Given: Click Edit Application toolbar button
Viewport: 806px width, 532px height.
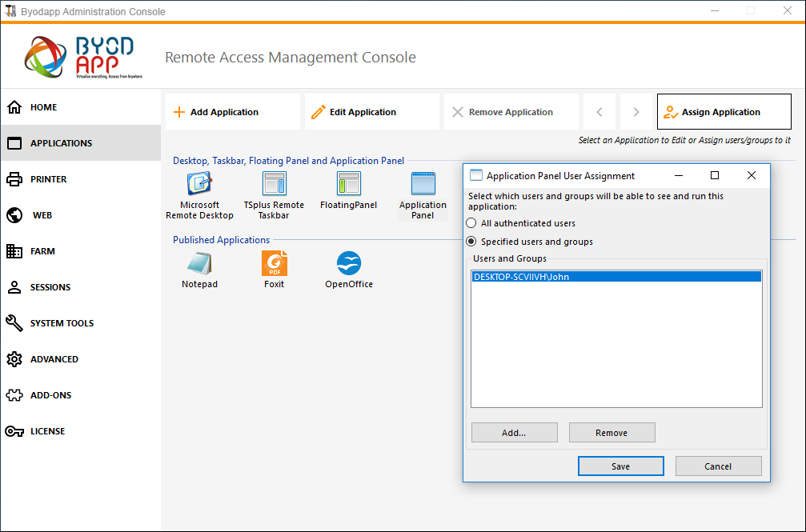Looking at the screenshot, I should 372,111.
